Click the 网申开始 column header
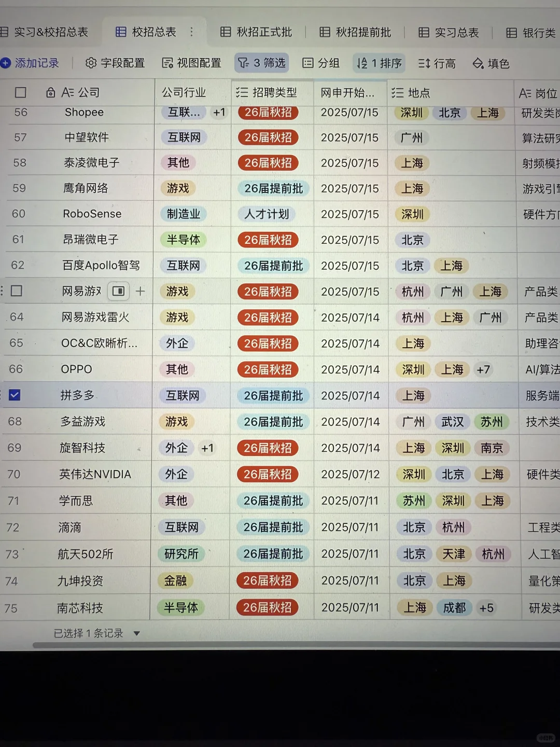 point(351,93)
